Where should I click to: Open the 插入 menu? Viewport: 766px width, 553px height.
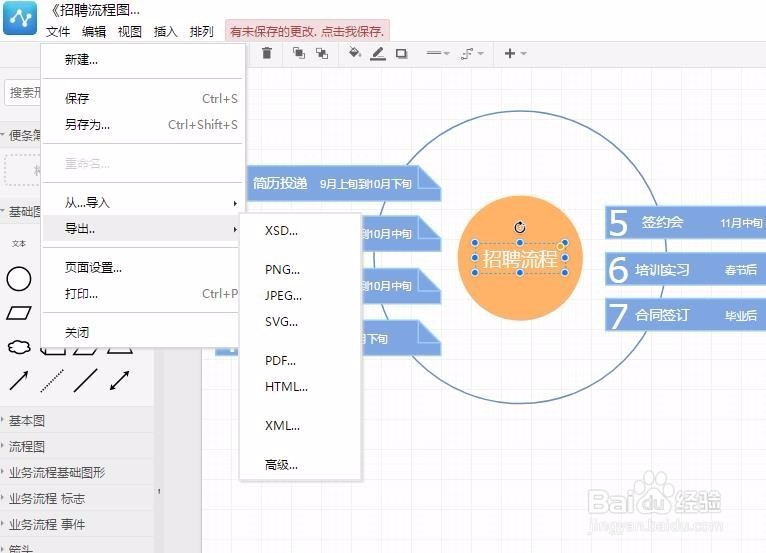pos(166,32)
